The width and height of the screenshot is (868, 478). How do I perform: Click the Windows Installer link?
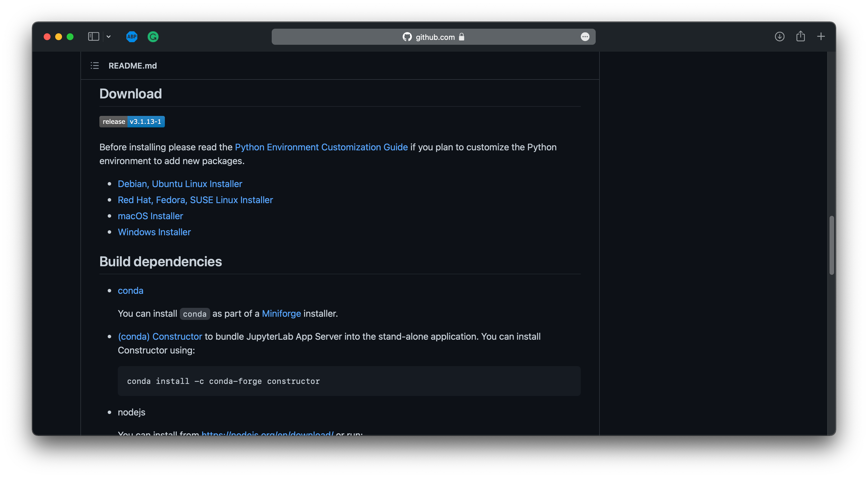(x=154, y=232)
